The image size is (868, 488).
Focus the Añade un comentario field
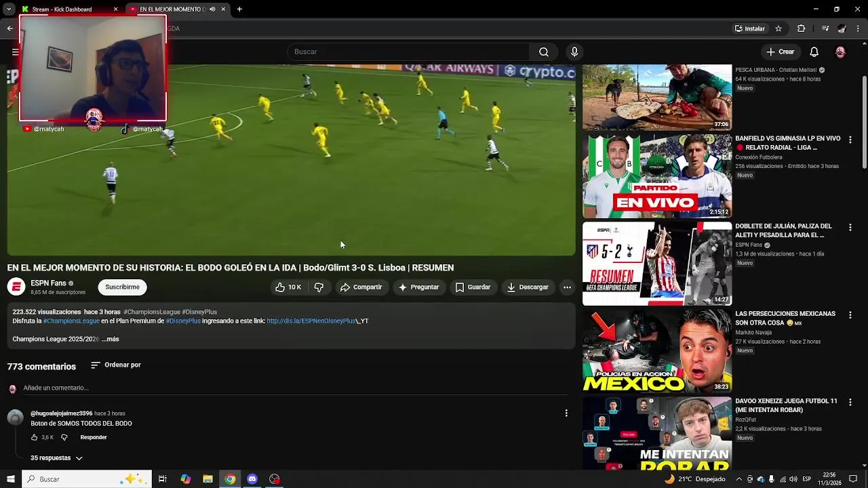coord(295,388)
